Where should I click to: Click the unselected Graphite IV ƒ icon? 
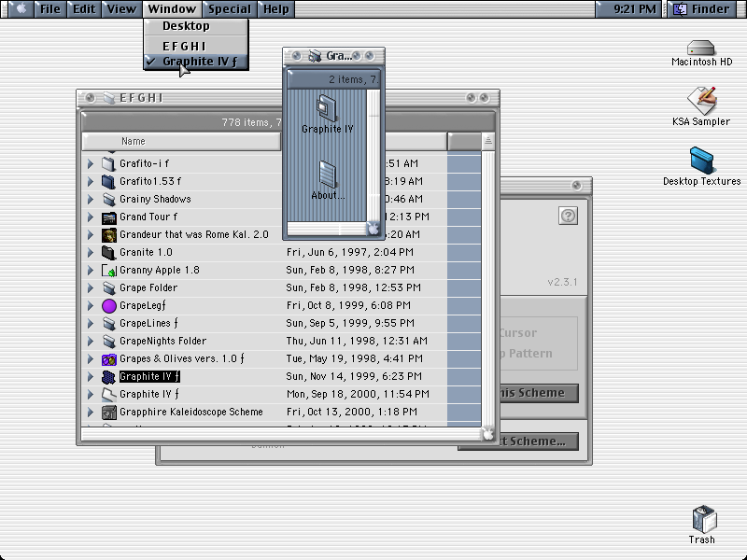108,394
